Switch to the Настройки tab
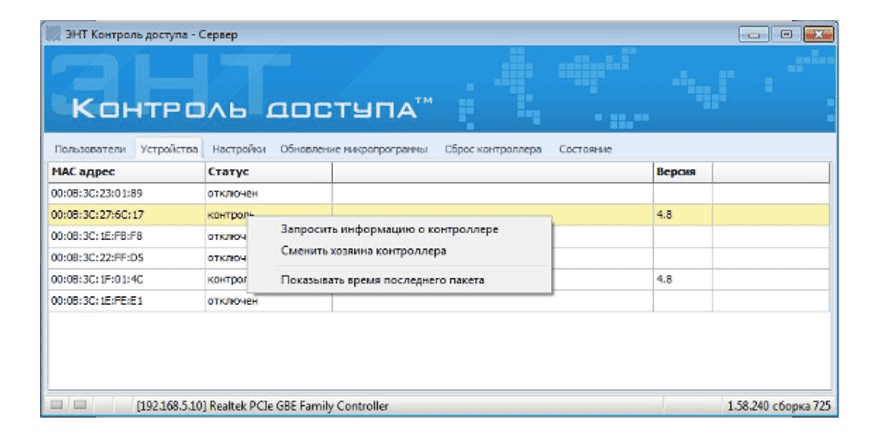 [239, 149]
